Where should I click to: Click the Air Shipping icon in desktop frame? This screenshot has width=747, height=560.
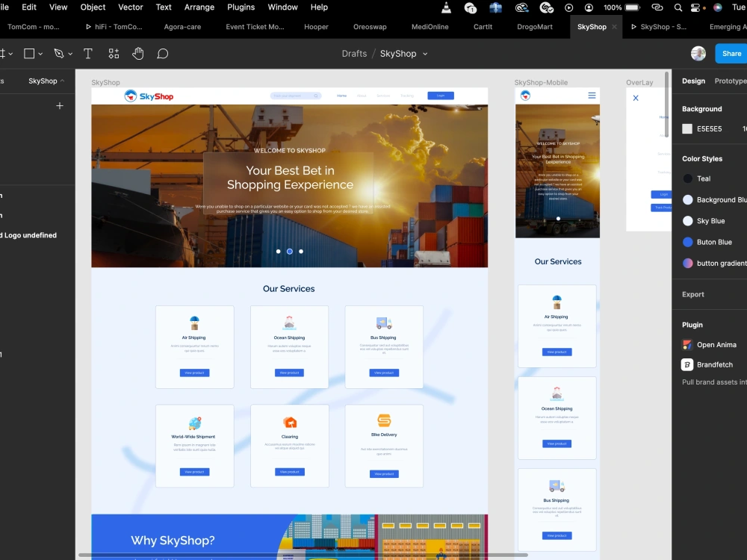(194, 323)
